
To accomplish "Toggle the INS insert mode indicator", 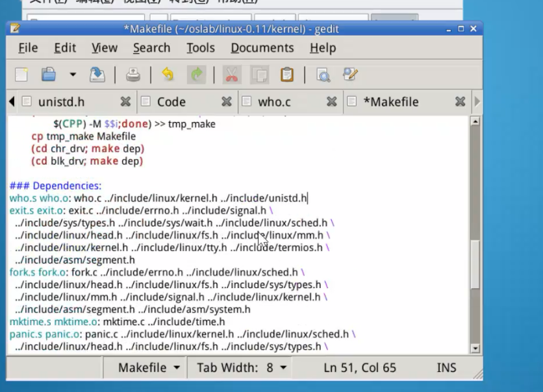I will pyautogui.click(x=446, y=368).
